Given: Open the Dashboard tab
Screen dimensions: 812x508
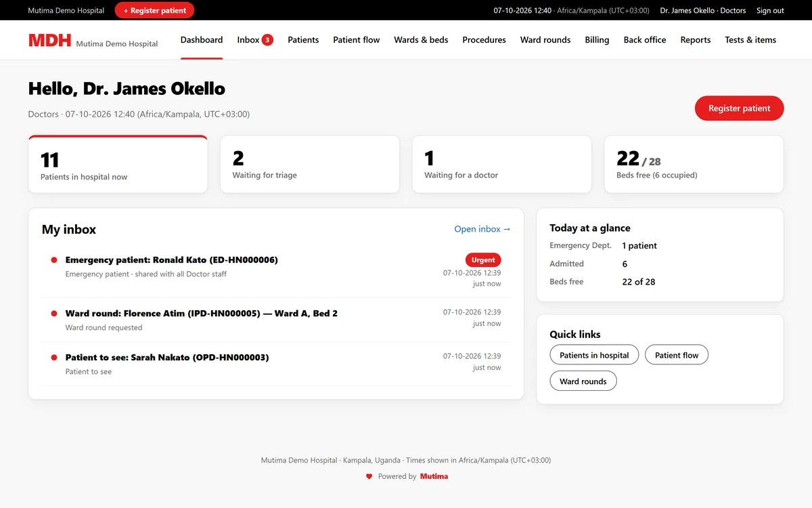Looking at the screenshot, I should point(202,40).
